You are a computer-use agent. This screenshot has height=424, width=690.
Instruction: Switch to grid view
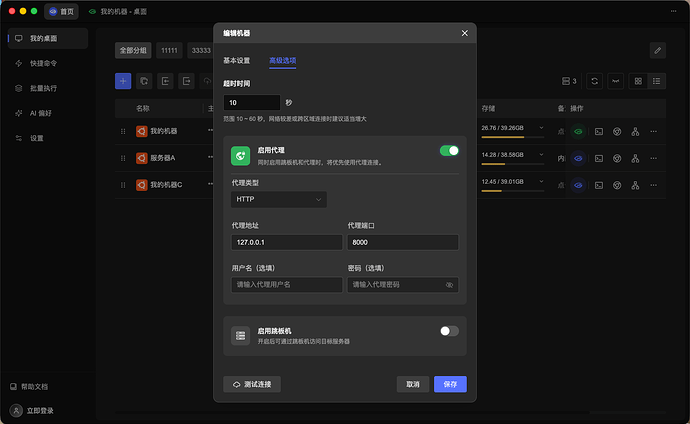pos(638,81)
